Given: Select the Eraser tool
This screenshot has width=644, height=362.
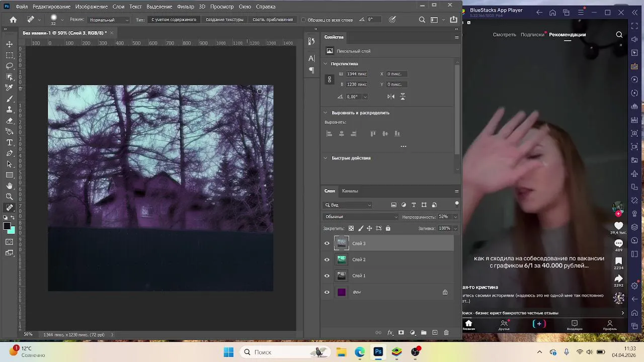Looking at the screenshot, I should [x=10, y=121].
